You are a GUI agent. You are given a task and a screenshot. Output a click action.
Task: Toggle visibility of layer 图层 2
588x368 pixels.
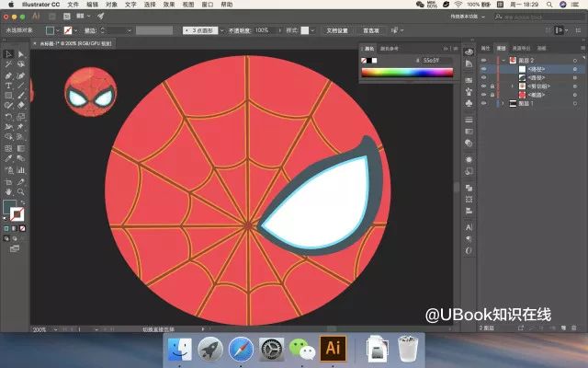(484, 61)
